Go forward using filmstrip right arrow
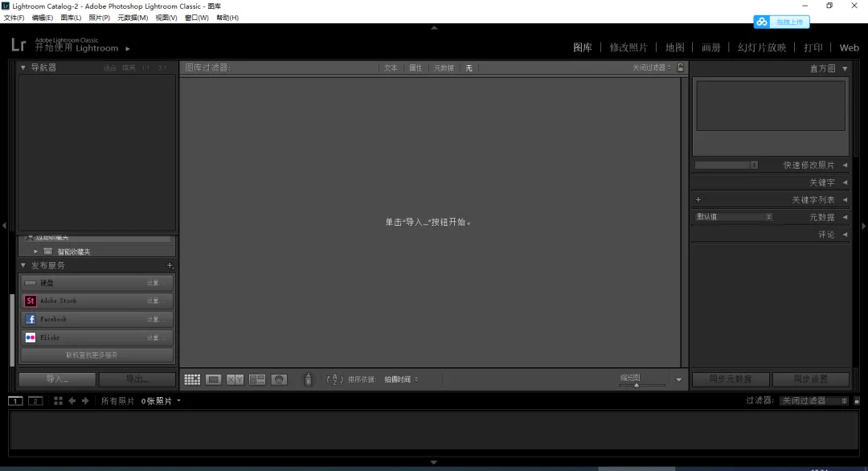Screen dimensions: 868x471 [85, 401]
